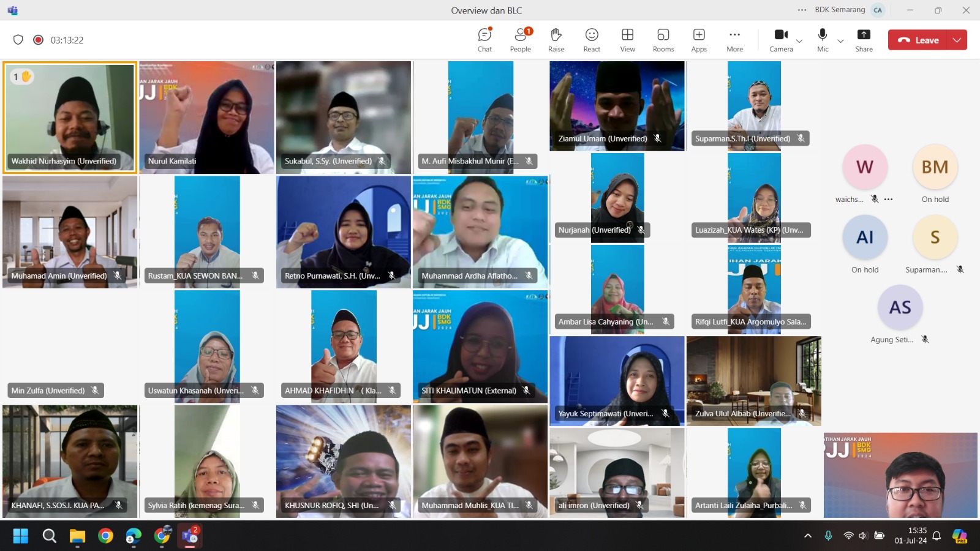Screen dimensions: 980x551
Task: Expand the Leave options arrow
Action: (957, 40)
